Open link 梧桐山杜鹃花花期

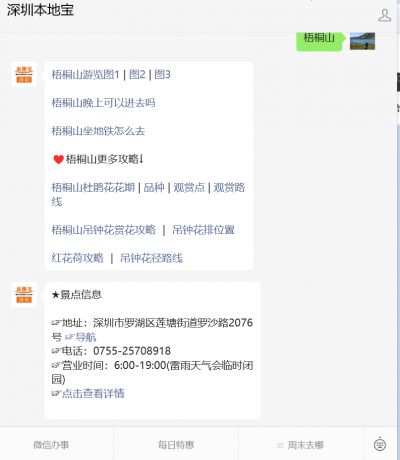pos(93,187)
